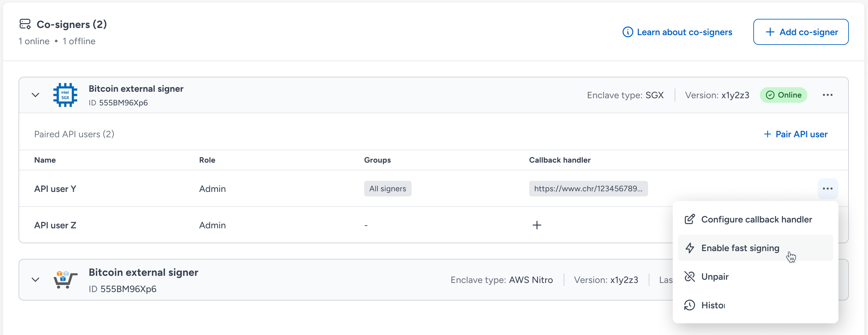Open the SGX signer's three-dot menu

pyautogui.click(x=828, y=95)
